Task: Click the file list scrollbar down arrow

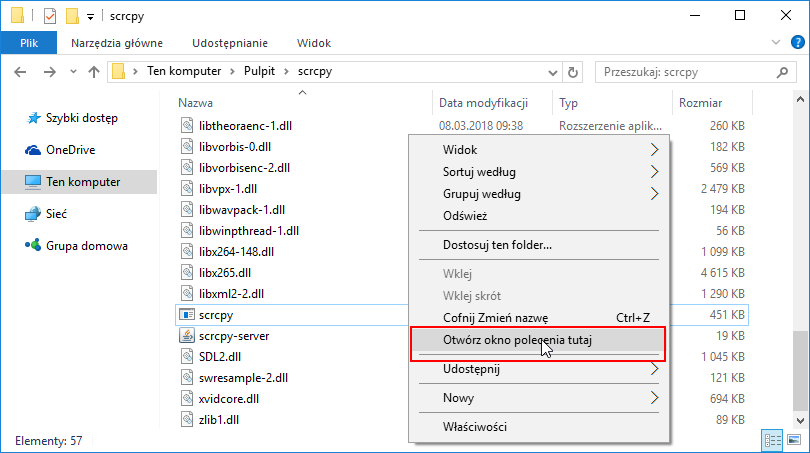Action: coord(800,421)
